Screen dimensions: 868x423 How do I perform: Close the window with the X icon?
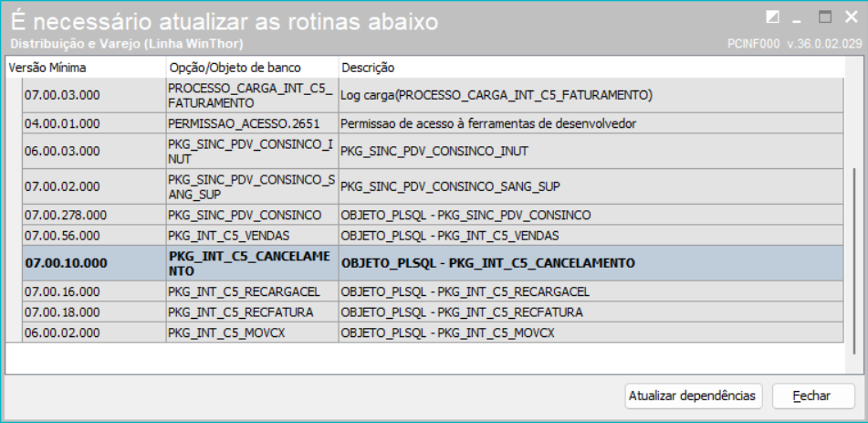(x=850, y=17)
